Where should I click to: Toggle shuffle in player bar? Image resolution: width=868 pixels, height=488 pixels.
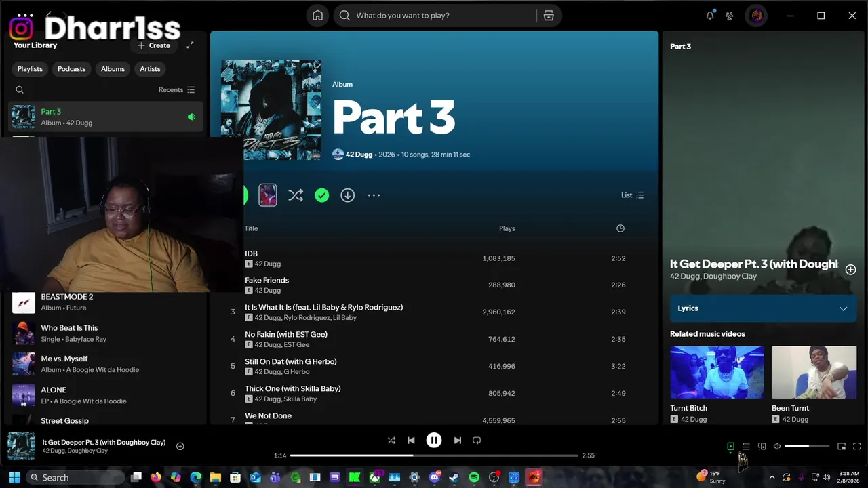tap(391, 441)
